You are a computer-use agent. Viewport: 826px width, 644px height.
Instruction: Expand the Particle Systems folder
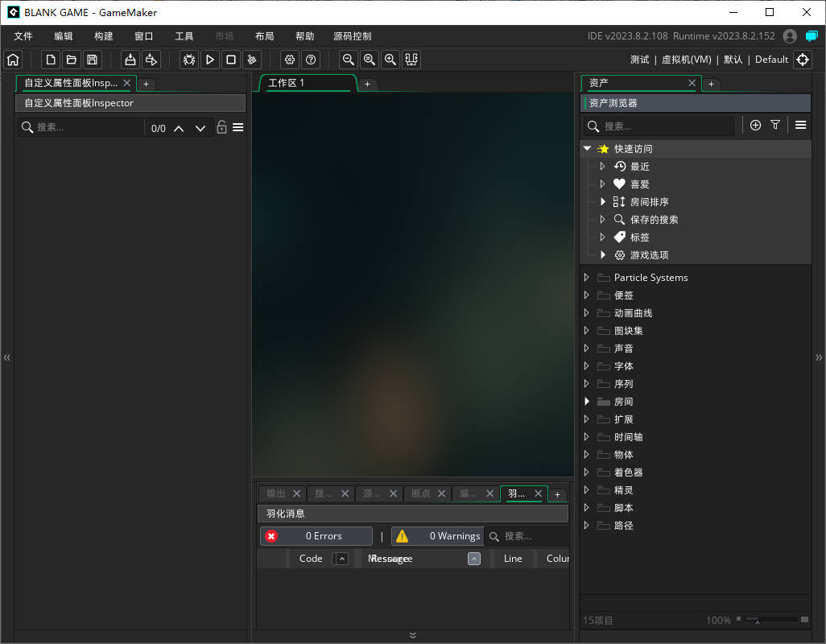click(x=587, y=278)
